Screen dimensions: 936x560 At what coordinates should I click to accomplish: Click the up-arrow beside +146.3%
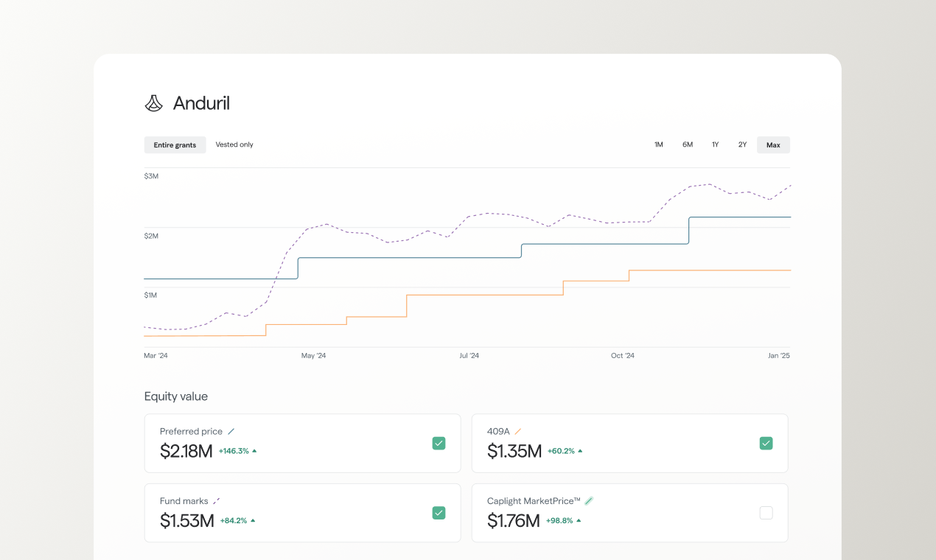(x=254, y=451)
